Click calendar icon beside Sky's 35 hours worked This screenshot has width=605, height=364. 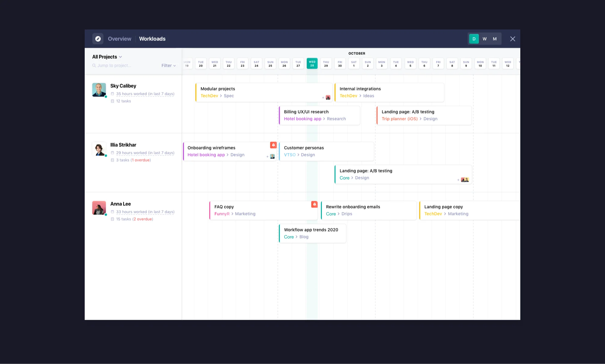pyautogui.click(x=113, y=94)
